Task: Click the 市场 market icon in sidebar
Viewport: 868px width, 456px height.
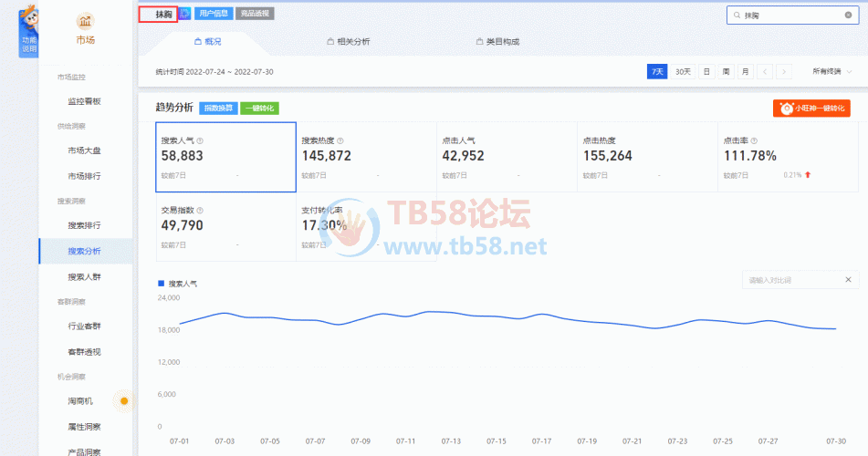Action: 85,21
